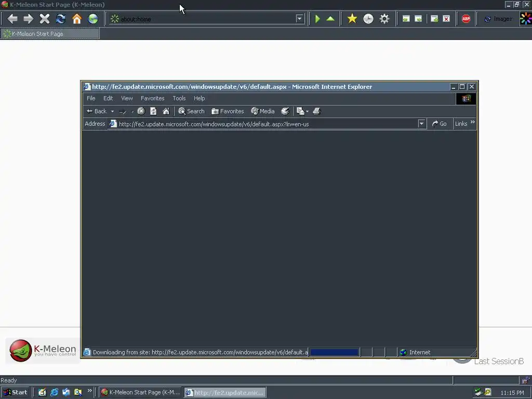Select the K-Meleon Start Page tab

tap(50, 34)
